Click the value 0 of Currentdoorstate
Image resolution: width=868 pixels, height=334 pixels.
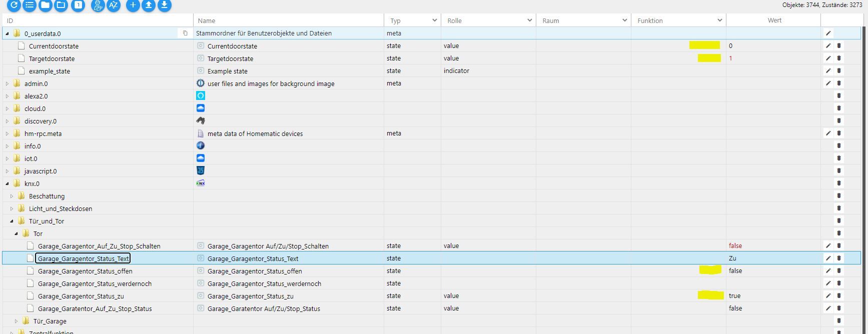(x=730, y=46)
